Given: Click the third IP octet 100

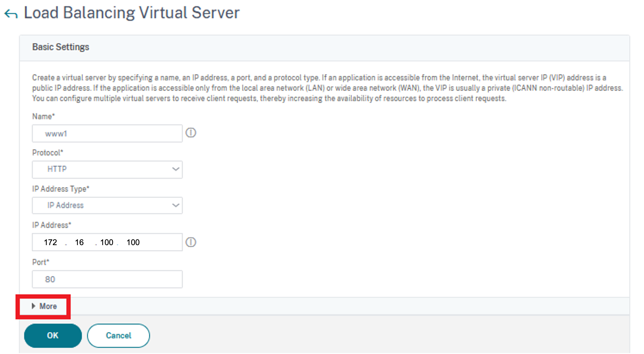Looking at the screenshot, I should (107, 242).
